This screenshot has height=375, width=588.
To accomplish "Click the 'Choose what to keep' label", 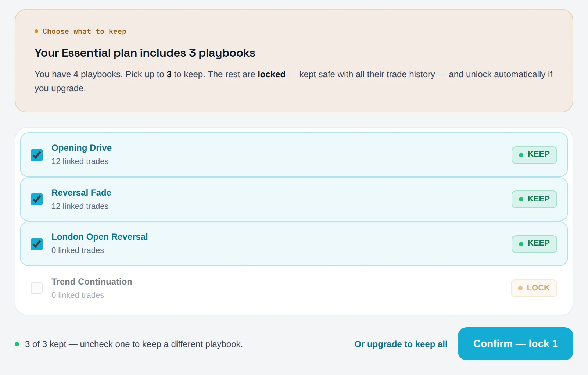I will click(85, 31).
